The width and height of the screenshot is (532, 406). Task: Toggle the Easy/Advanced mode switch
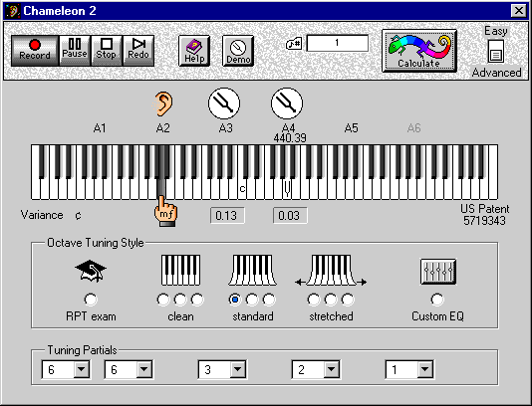pos(496,51)
